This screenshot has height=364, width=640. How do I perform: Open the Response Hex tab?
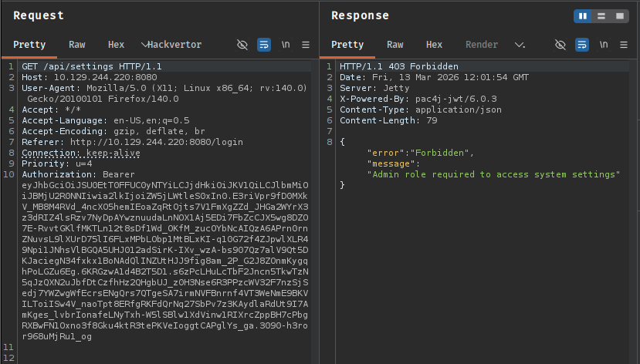pyautogui.click(x=435, y=45)
